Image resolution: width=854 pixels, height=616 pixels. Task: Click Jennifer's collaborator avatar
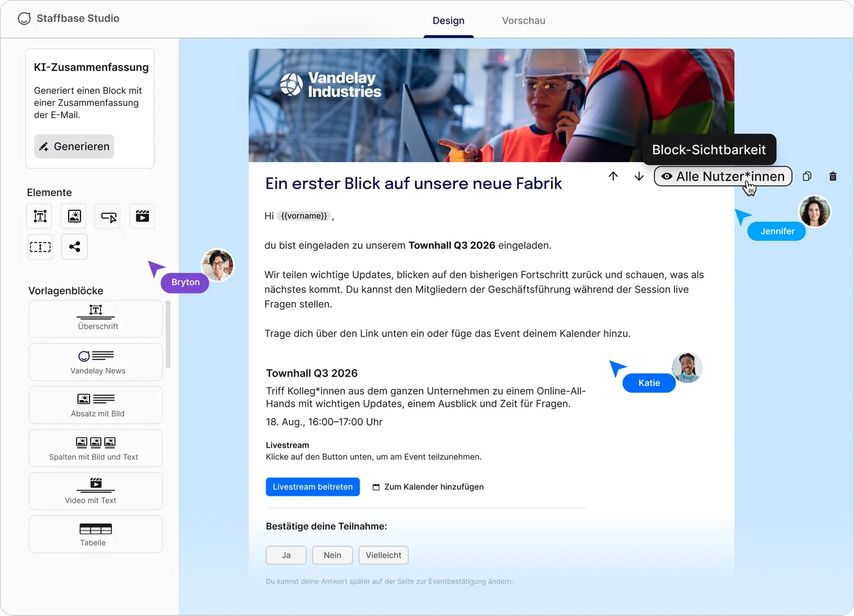coord(814,212)
